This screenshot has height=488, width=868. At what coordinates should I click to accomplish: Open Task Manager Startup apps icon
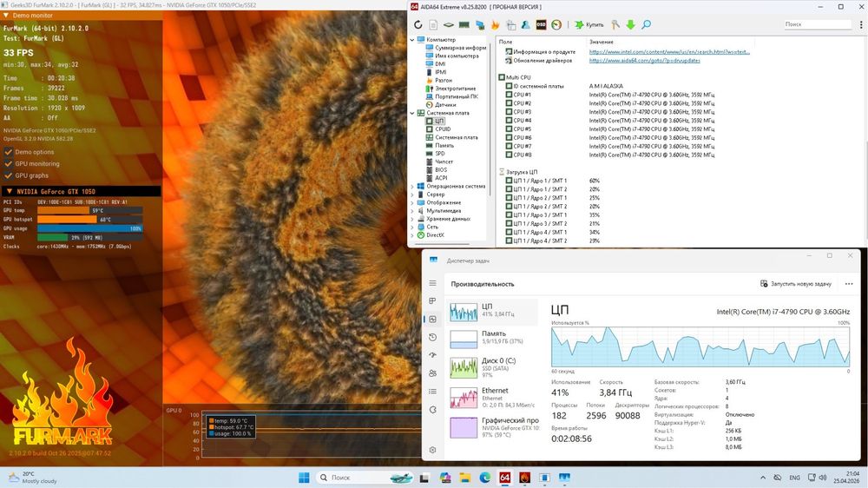click(433, 355)
